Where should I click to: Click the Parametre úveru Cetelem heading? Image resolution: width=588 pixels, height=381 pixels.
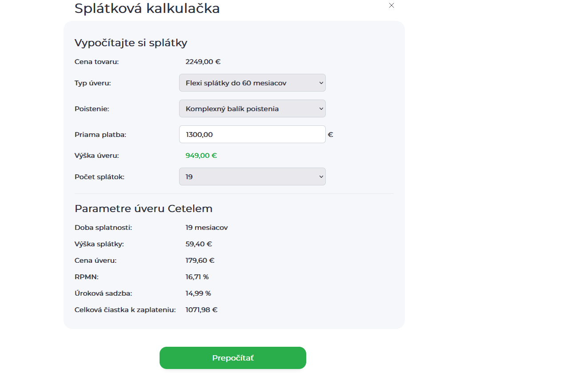point(144,209)
